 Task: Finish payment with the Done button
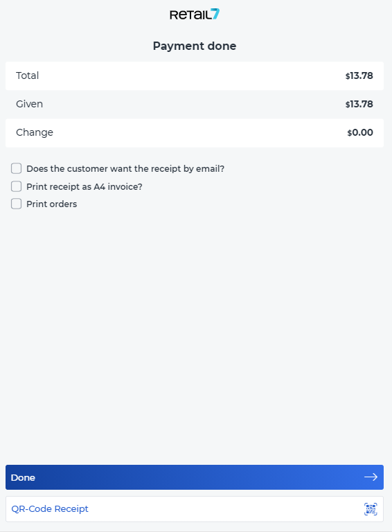195,477
